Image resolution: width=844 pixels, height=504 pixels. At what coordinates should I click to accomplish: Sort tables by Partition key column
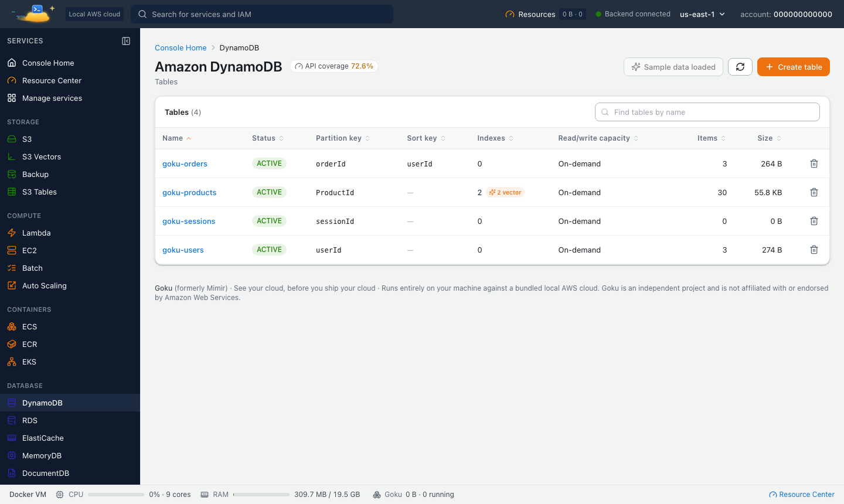[x=343, y=138]
